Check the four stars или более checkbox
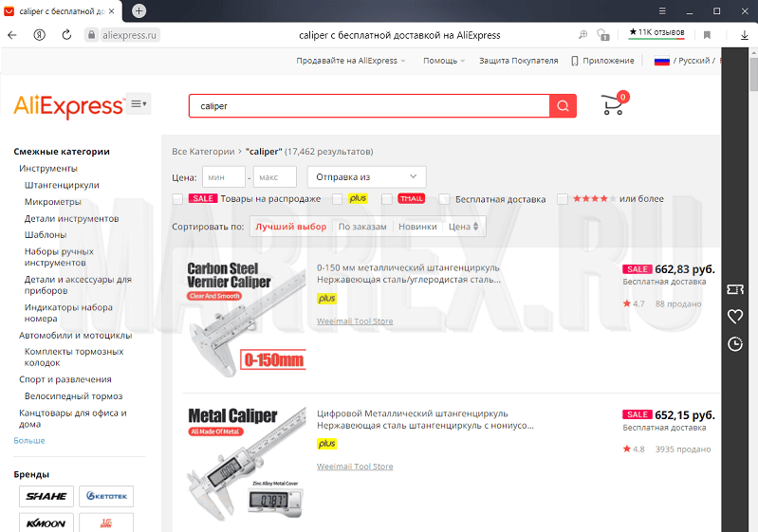The height and width of the screenshot is (532, 758). pyautogui.click(x=563, y=199)
